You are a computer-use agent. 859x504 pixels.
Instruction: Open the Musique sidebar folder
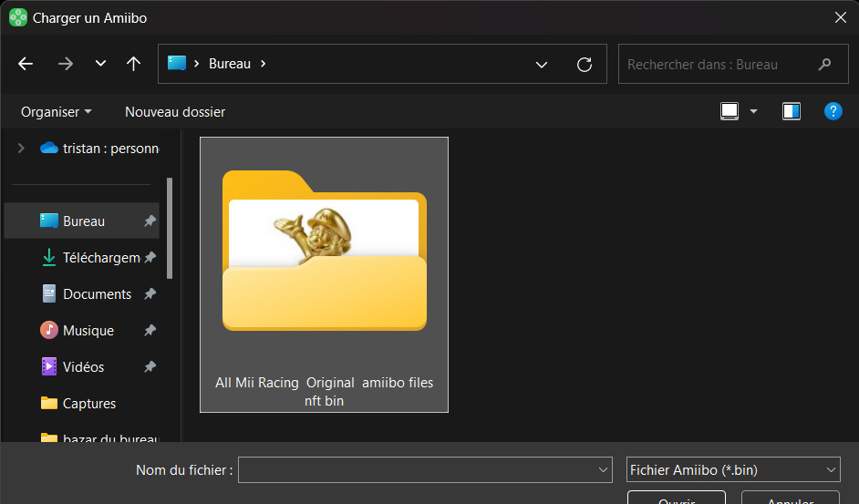point(88,331)
